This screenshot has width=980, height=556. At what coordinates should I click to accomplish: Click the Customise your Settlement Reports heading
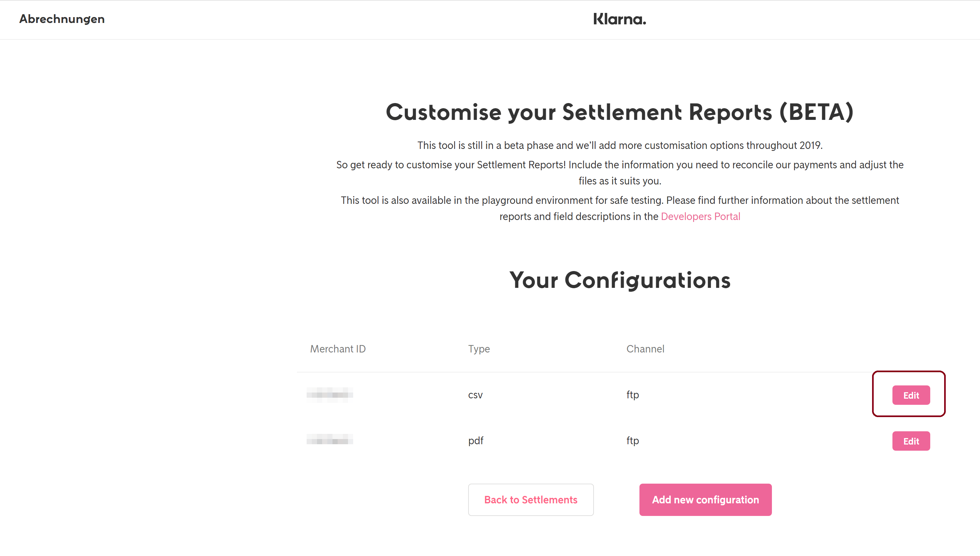tap(619, 112)
